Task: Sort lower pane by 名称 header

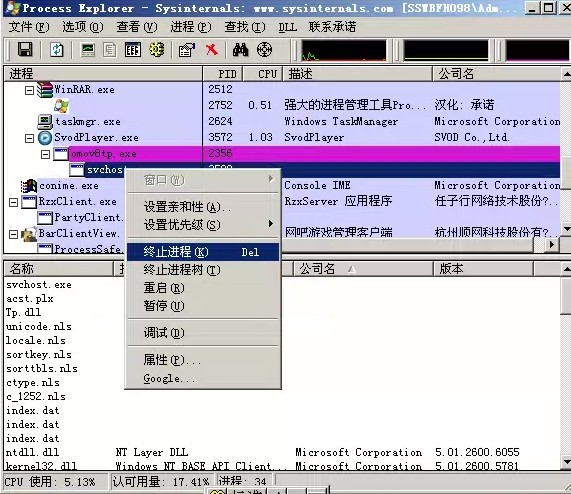Action: point(59,269)
